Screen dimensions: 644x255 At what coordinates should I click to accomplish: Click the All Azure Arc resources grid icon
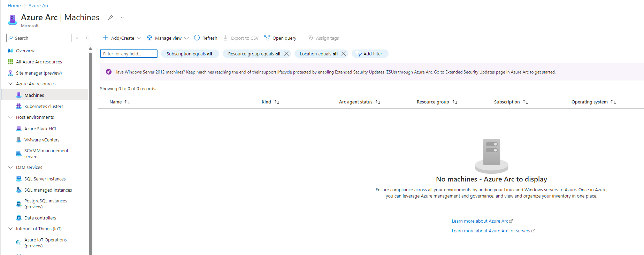click(10, 62)
